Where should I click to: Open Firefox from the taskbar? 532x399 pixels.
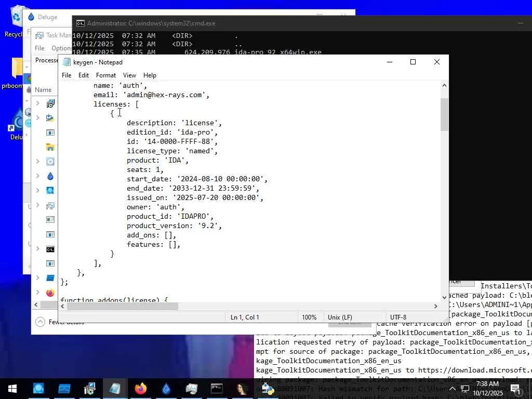click(140, 389)
